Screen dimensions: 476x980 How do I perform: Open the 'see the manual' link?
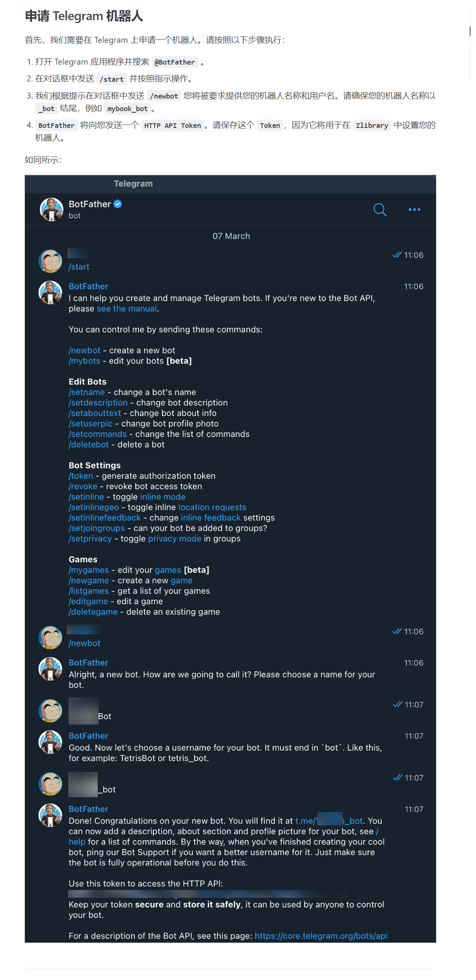coord(127,309)
